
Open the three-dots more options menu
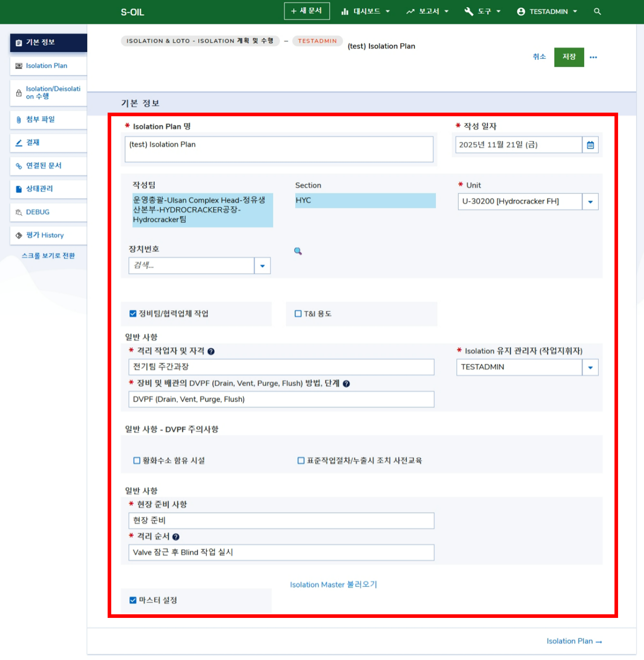pyautogui.click(x=593, y=57)
